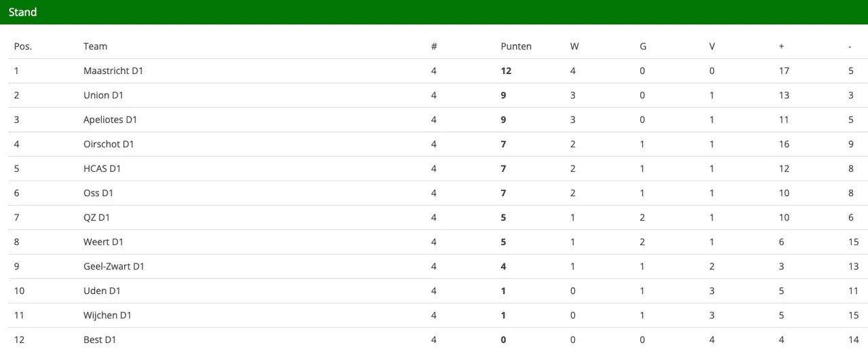Image resolution: width=868 pixels, height=353 pixels.
Task: Select Geel-Zwart D1 team name
Action: pyautogui.click(x=114, y=266)
